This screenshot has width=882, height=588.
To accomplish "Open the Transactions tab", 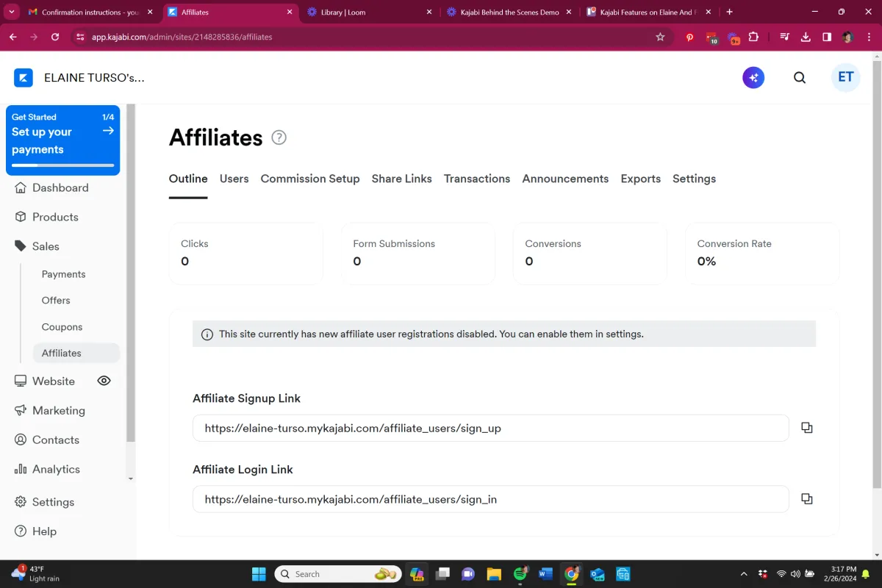I will pyautogui.click(x=477, y=179).
